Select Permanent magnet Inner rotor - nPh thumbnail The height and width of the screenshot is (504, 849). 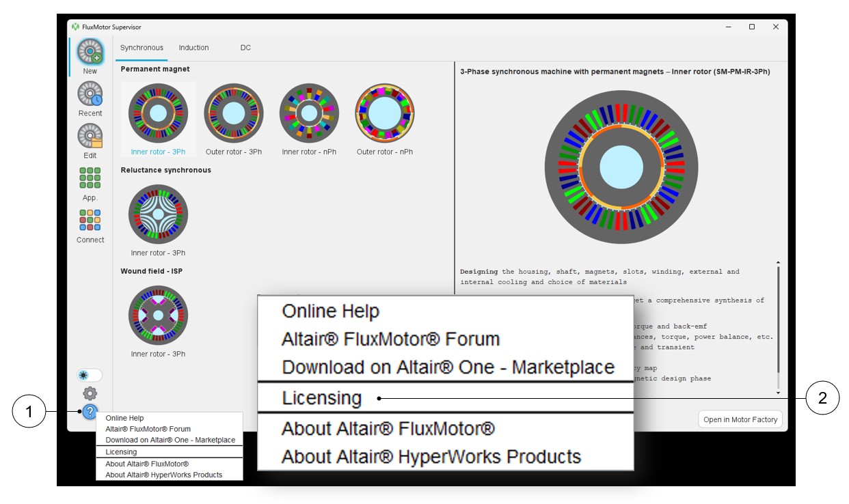coord(309,113)
